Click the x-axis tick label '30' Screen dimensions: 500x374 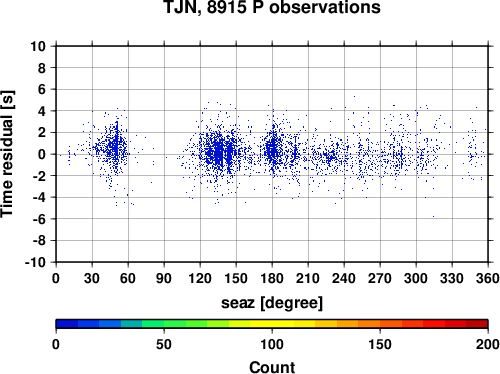[x=92, y=278]
